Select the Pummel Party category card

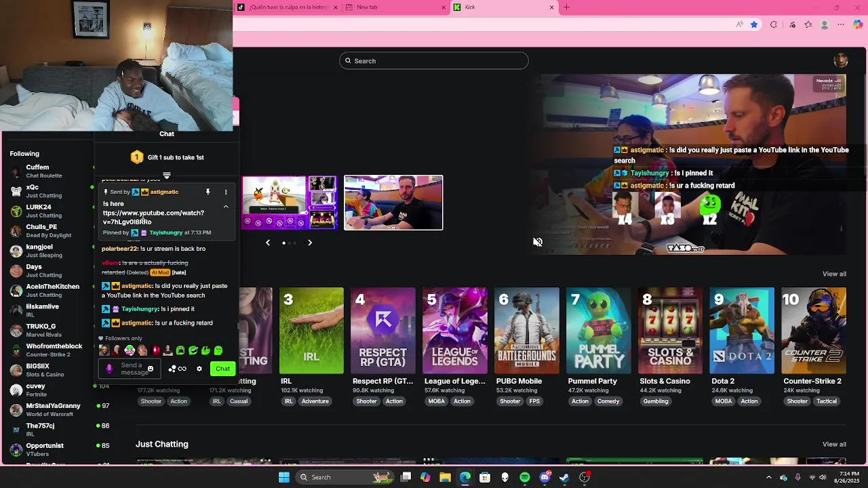click(x=599, y=331)
